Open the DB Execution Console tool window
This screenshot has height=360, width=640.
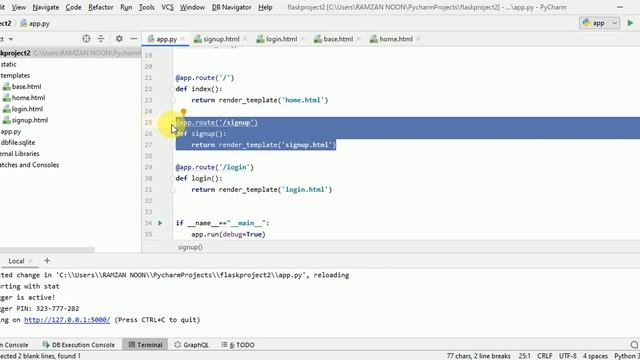[x=79, y=345]
